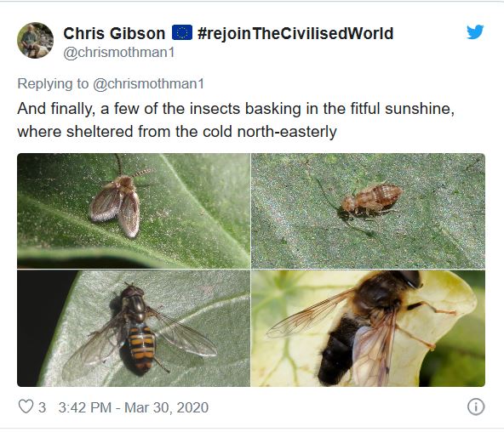Click the 'where sheltered from the cold' line

[x=177, y=132]
